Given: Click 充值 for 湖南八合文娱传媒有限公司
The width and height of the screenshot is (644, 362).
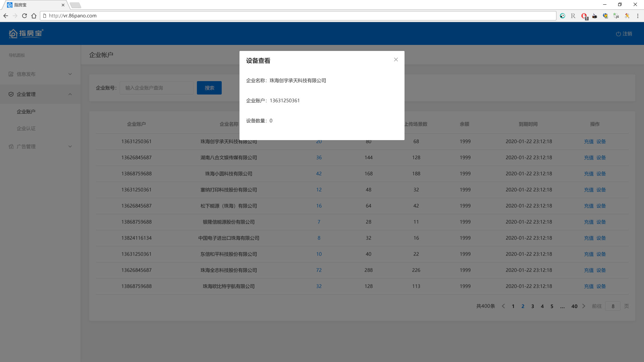Looking at the screenshot, I should pos(589,158).
